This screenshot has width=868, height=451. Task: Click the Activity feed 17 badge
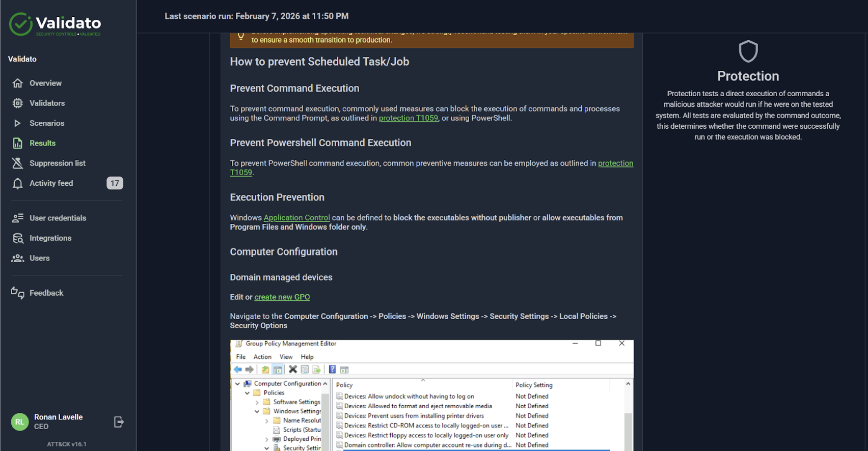pos(115,183)
